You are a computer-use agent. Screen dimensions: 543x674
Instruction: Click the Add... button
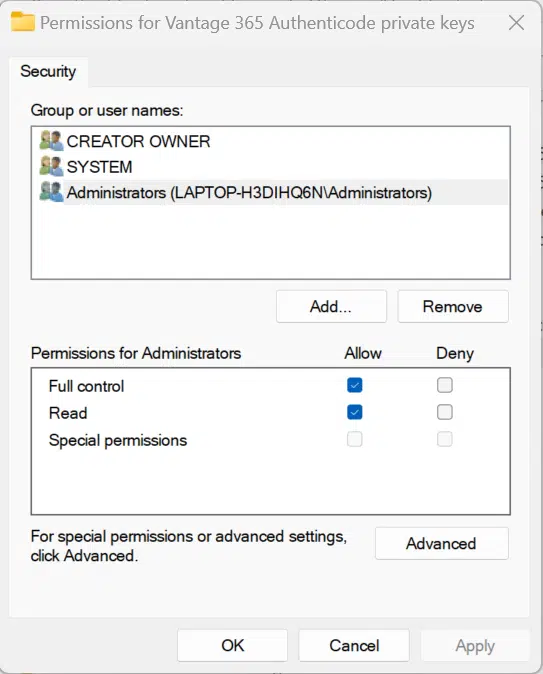(x=331, y=306)
